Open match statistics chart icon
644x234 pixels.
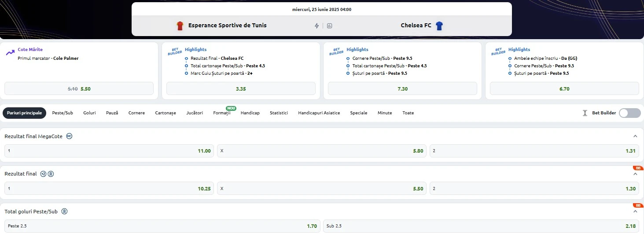click(329, 26)
